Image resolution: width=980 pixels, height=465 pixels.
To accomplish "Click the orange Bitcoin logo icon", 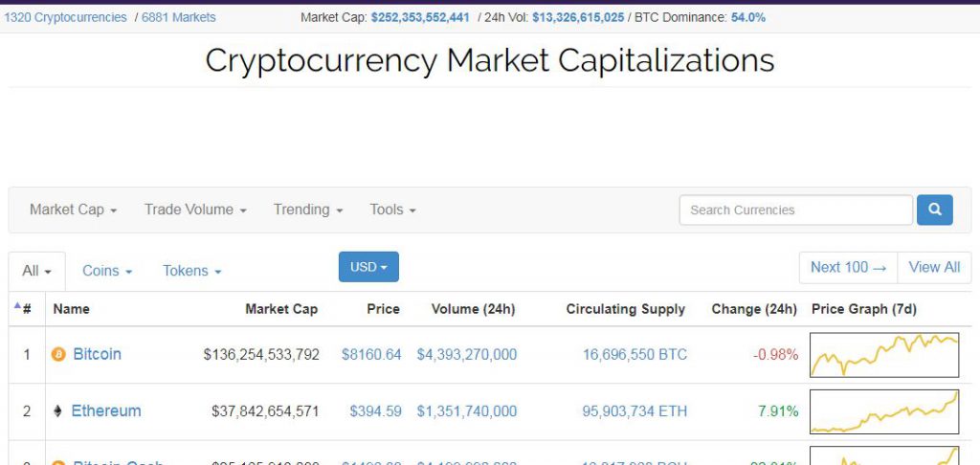I will click(x=58, y=355).
